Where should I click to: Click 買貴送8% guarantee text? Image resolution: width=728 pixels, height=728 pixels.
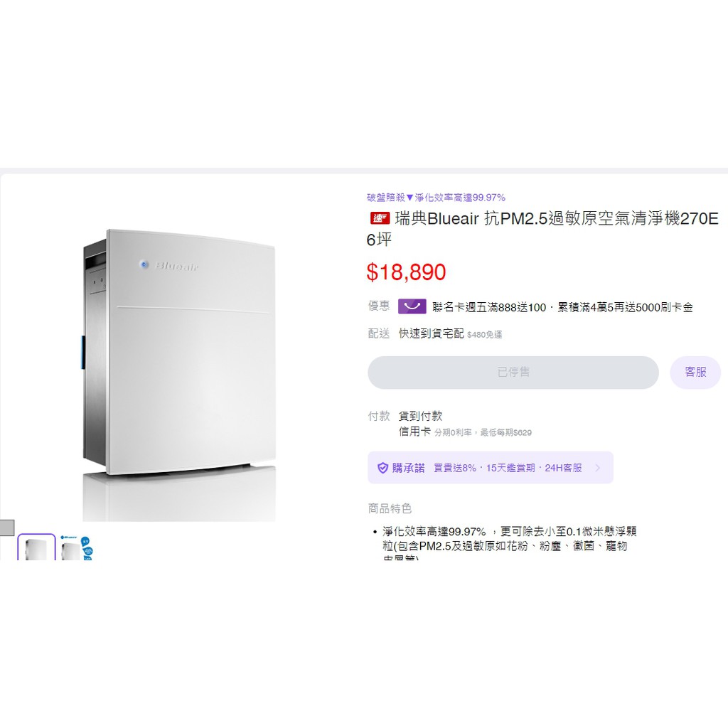454,468
